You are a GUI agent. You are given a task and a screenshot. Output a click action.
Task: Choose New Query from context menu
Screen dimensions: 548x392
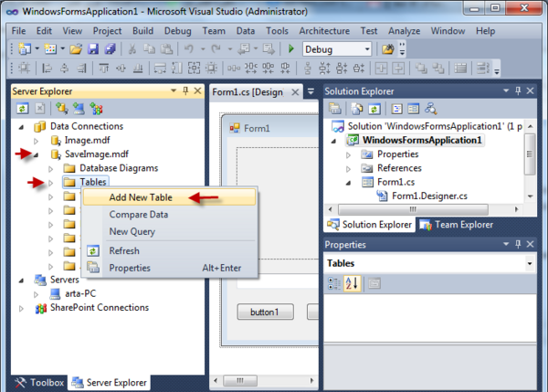pyautogui.click(x=170, y=231)
